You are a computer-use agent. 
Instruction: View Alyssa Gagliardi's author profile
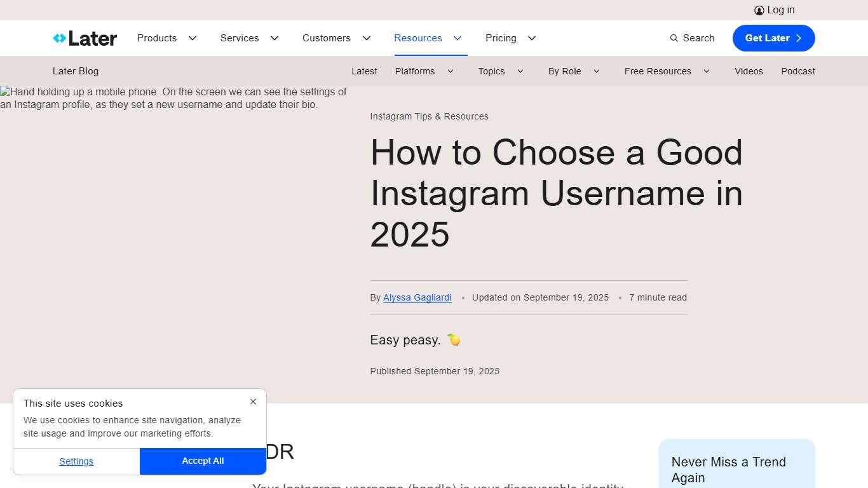point(417,297)
